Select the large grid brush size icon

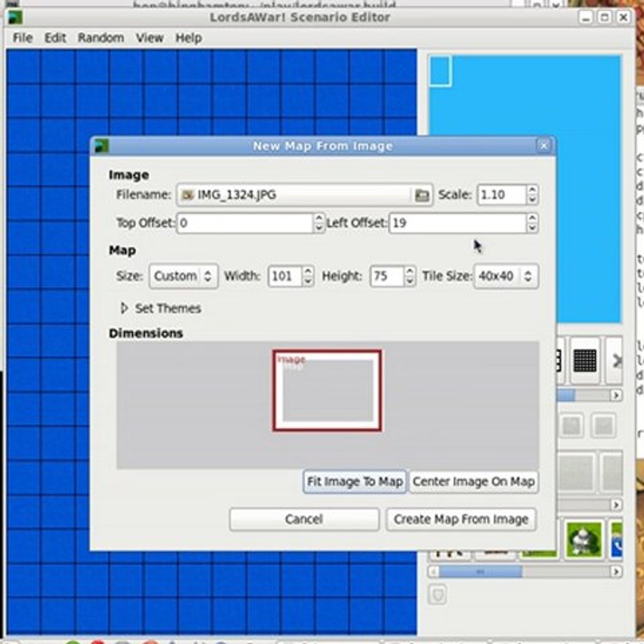click(585, 361)
